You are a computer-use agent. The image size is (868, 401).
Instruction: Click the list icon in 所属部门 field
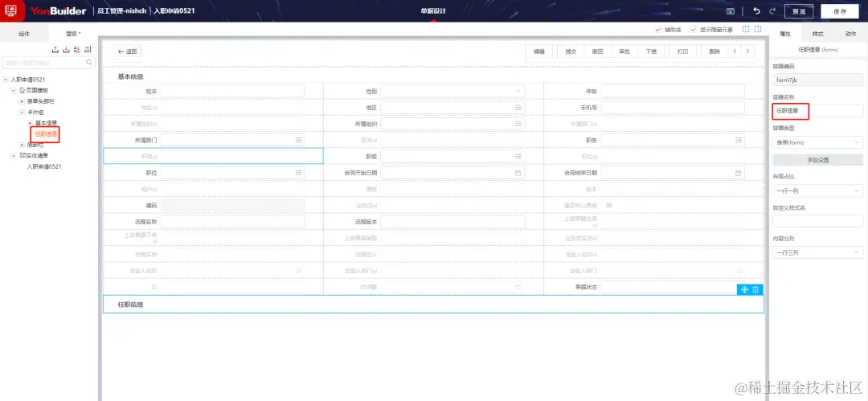point(298,140)
